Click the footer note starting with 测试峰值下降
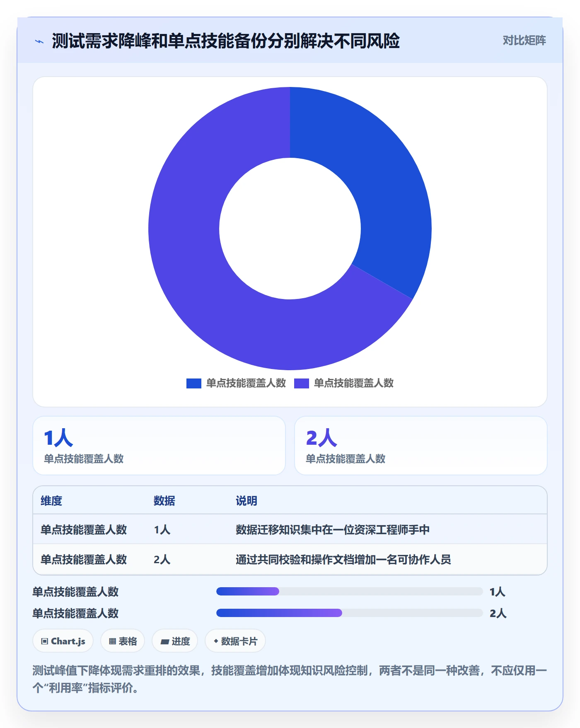 [x=290, y=679]
